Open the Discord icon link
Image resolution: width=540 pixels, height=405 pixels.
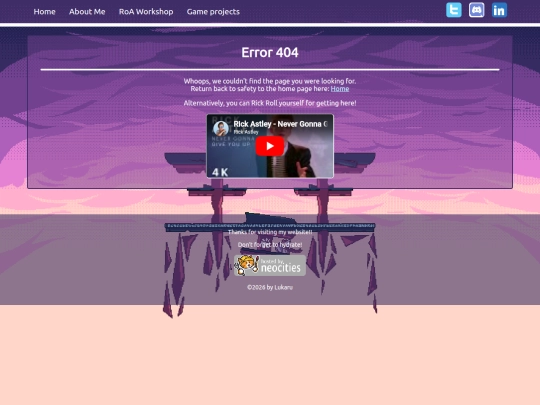tap(476, 10)
